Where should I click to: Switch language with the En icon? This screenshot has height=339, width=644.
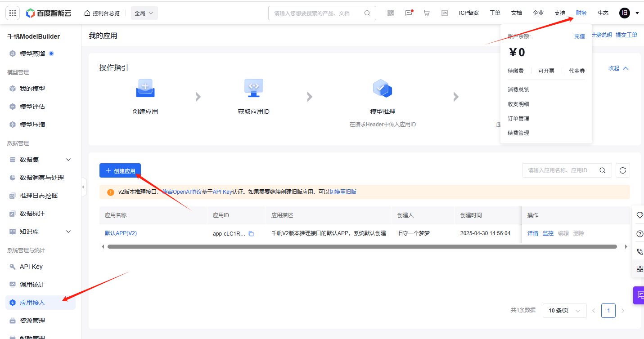tap(445, 13)
